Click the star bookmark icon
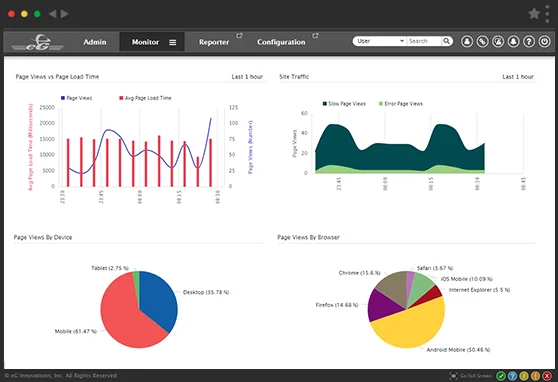The width and height of the screenshot is (558, 382). (534, 14)
